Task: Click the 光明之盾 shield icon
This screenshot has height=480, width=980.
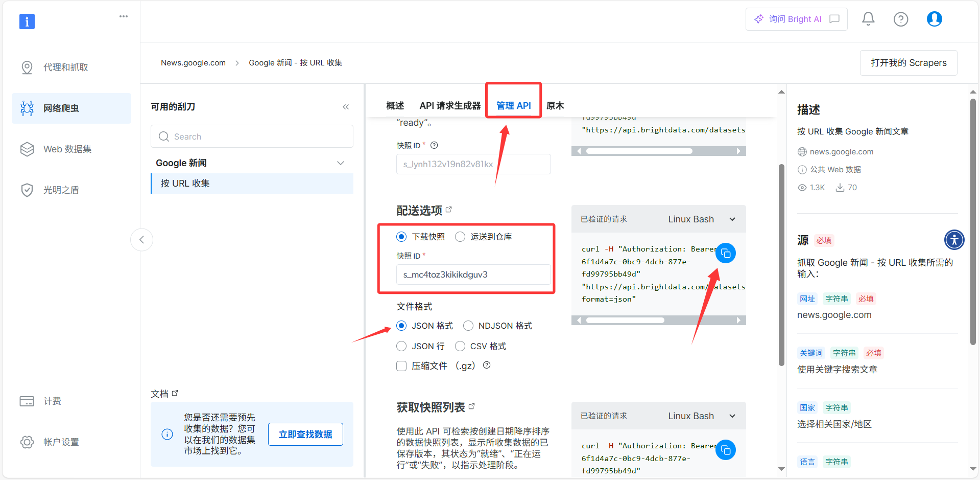Action: point(27,190)
